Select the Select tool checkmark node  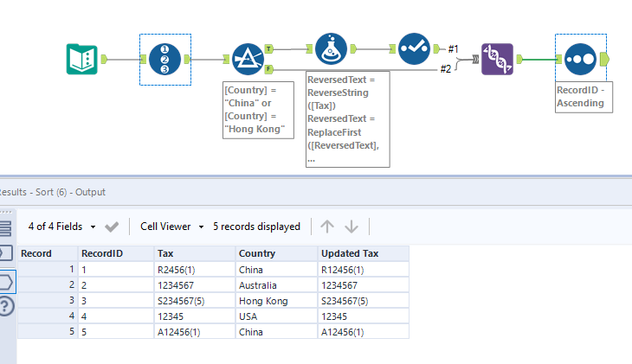tap(414, 50)
